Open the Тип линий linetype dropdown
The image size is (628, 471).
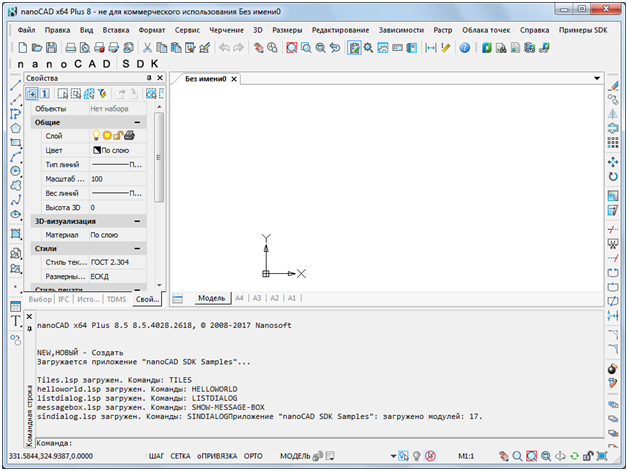click(117, 165)
